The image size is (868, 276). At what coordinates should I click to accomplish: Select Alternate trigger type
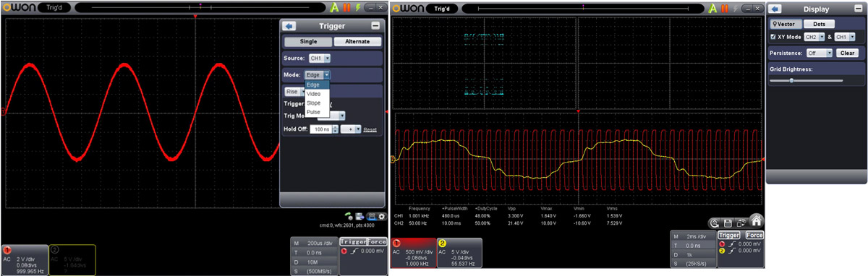[x=357, y=41]
